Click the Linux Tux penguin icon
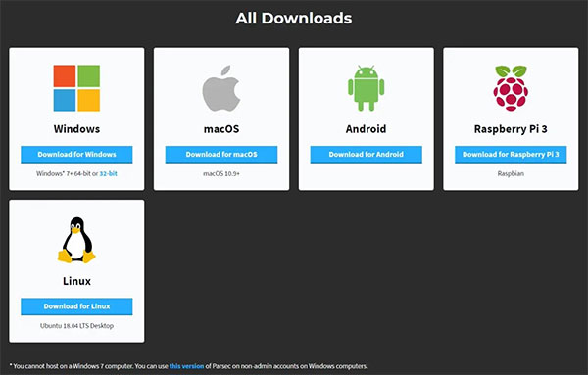Viewport: 588px width, 375px height. pyautogui.click(x=76, y=240)
